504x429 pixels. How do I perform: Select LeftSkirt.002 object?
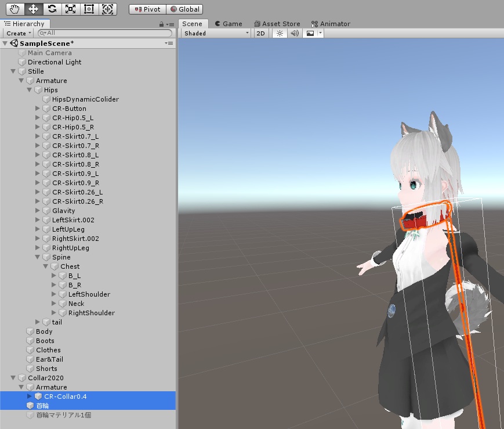click(x=73, y=220)
